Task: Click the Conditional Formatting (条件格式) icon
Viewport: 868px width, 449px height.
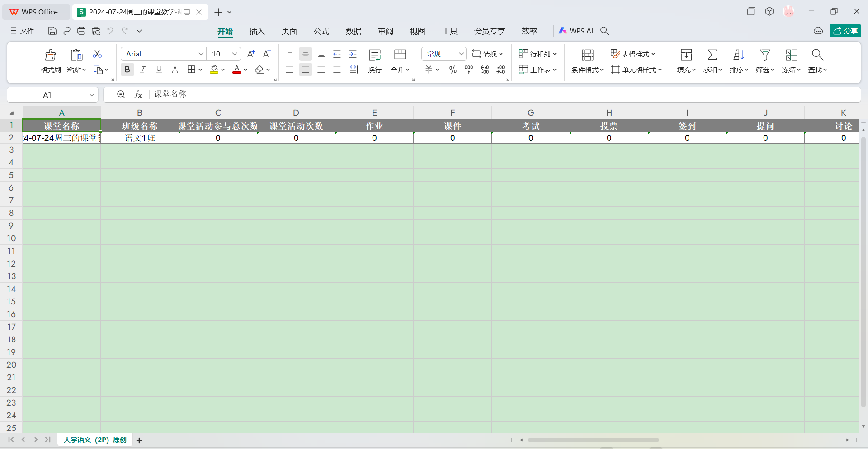Action: pos(587,55)
